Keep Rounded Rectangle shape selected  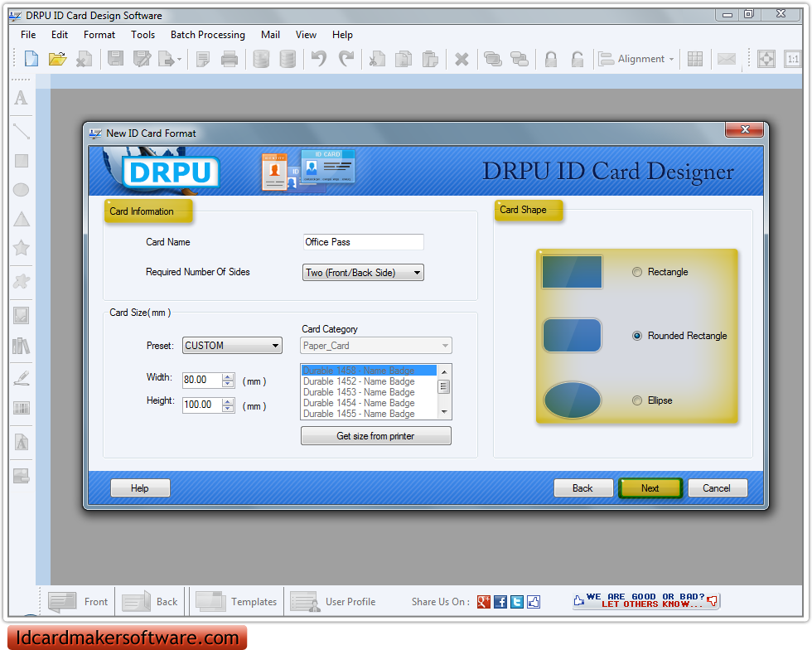point(637,336)
